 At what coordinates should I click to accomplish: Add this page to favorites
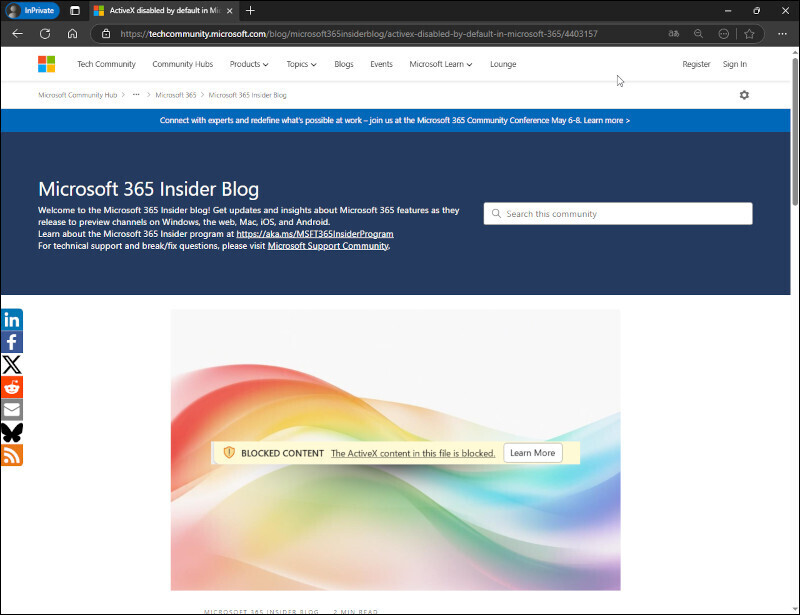coord(749,34)
